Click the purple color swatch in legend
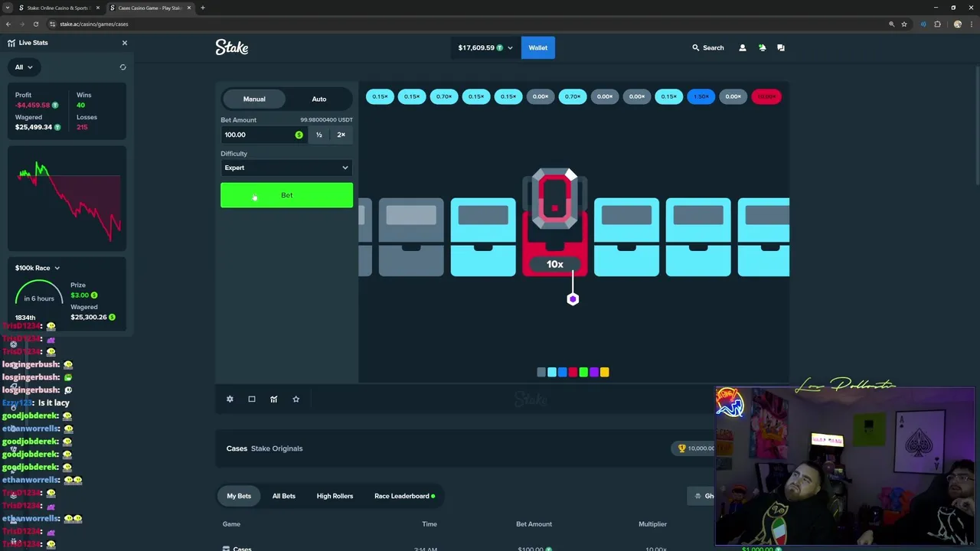980x551 pixels. tap(594, 372)
